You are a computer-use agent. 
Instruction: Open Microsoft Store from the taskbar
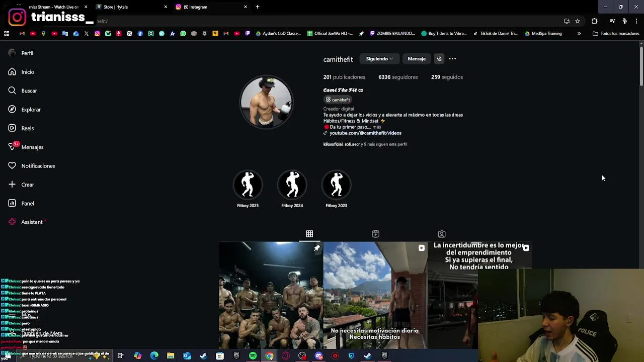tap(220, 356)
